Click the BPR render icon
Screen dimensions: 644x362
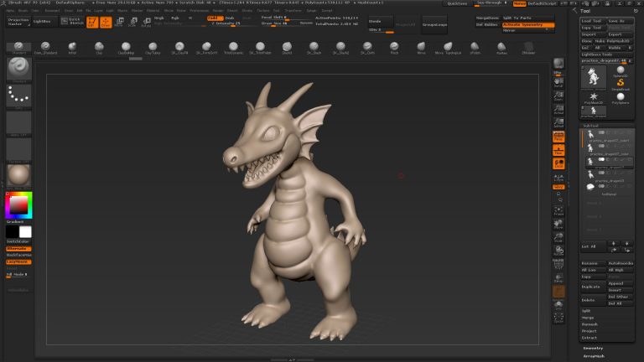point(558,64)
